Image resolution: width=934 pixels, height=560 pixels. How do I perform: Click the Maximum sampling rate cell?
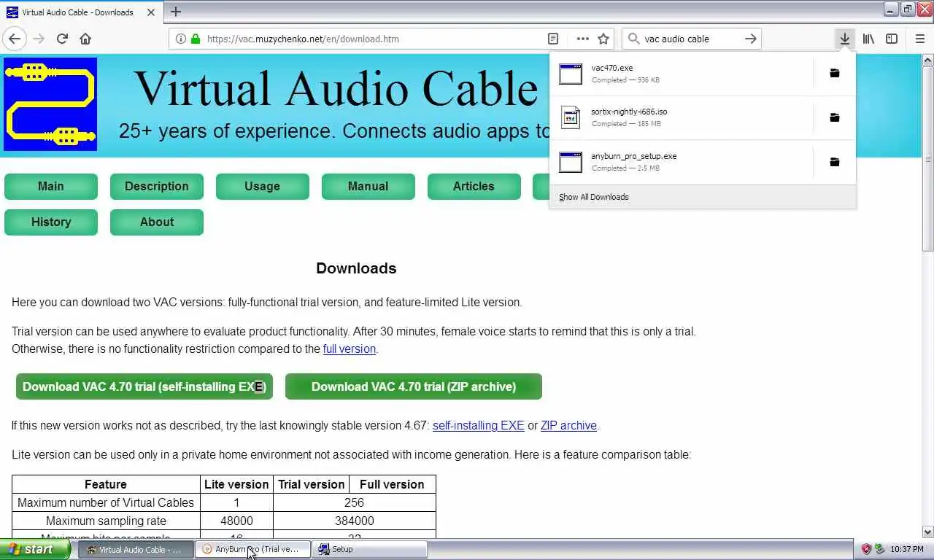(106, 521)
